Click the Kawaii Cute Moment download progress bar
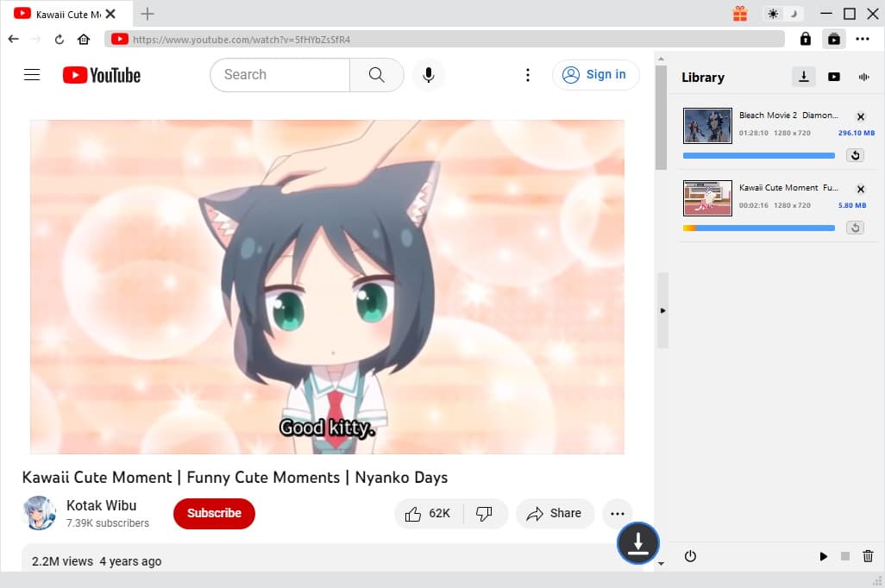 [x=758, y=228]
